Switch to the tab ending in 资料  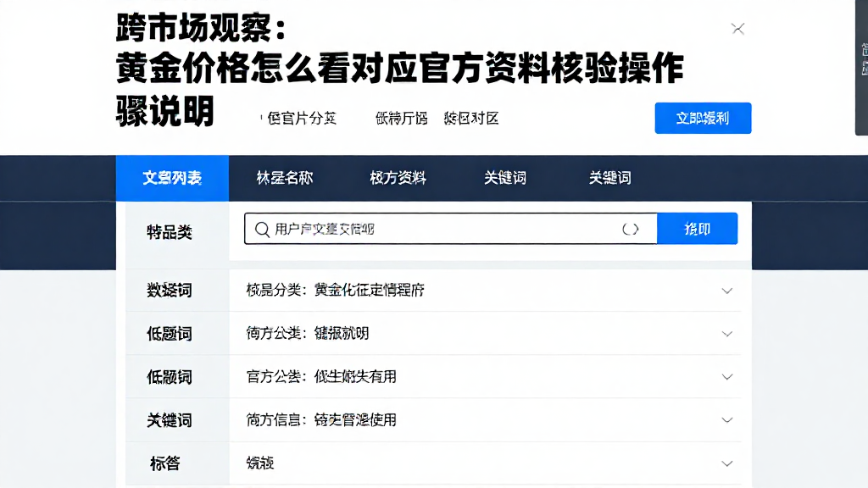pos(398,178)
